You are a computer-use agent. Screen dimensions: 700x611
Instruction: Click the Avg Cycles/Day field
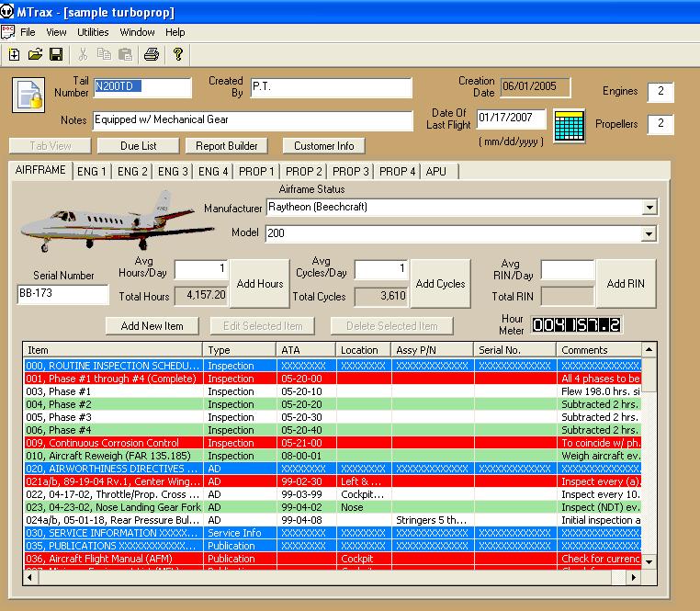(x=381, y=269)
